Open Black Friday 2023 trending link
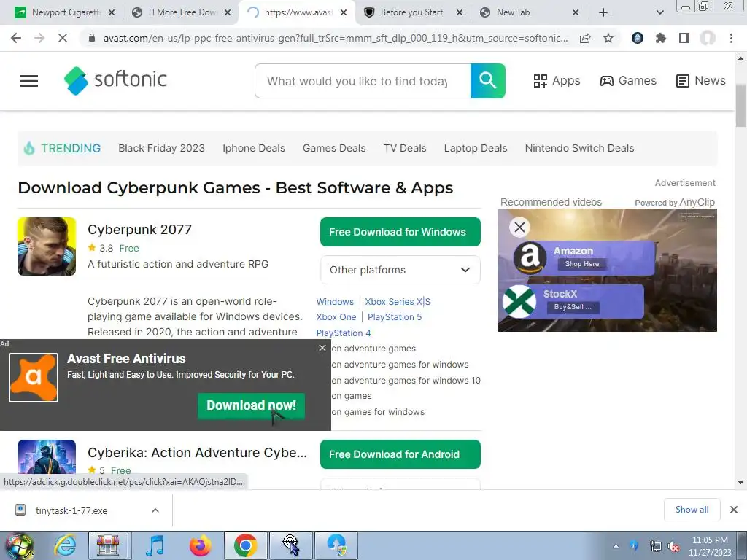747x560 pixels. click(161, 148)
